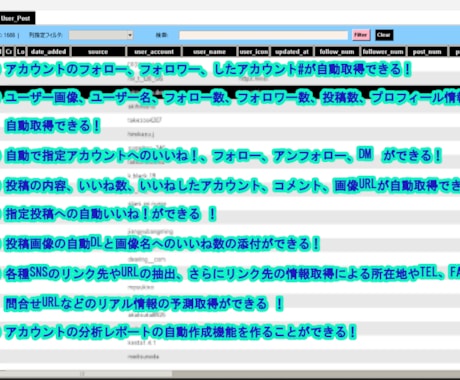Click the follow_num column header

[x=337, y=52]
